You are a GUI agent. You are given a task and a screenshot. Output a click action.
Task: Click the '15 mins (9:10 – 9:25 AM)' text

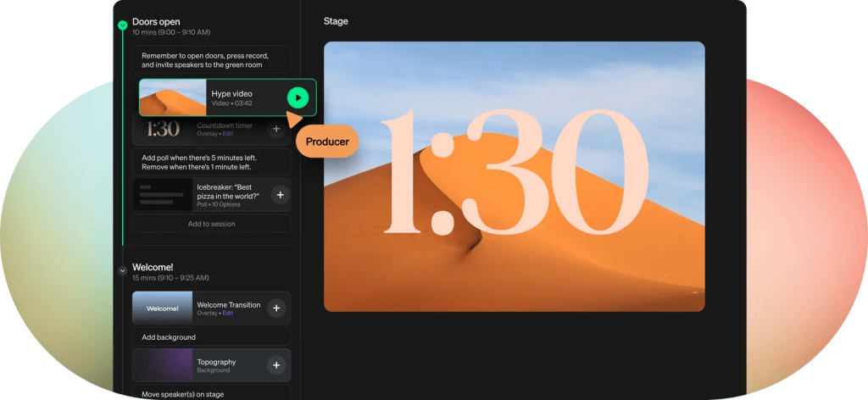(x=170, y=278)
